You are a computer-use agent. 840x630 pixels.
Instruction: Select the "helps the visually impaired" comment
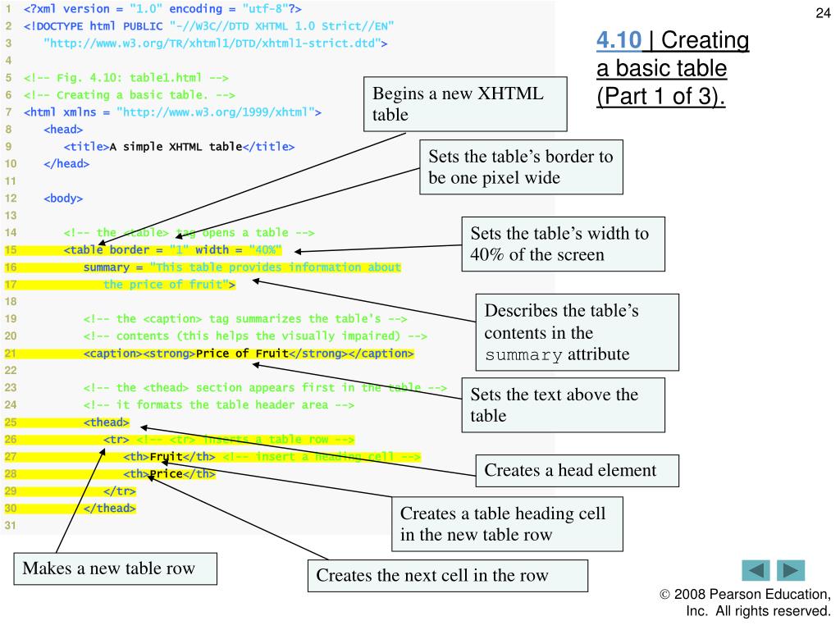tap(255, 336)
